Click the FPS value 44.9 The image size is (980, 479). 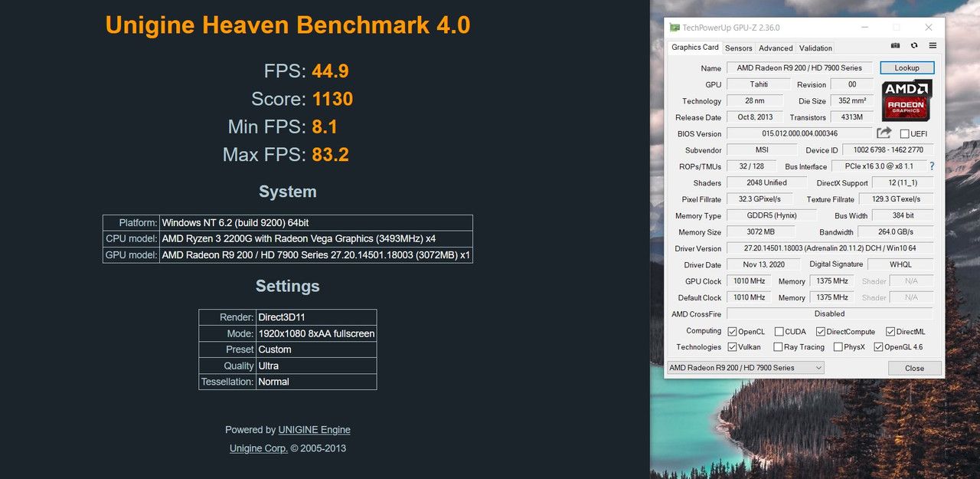(x=330, y=71)
